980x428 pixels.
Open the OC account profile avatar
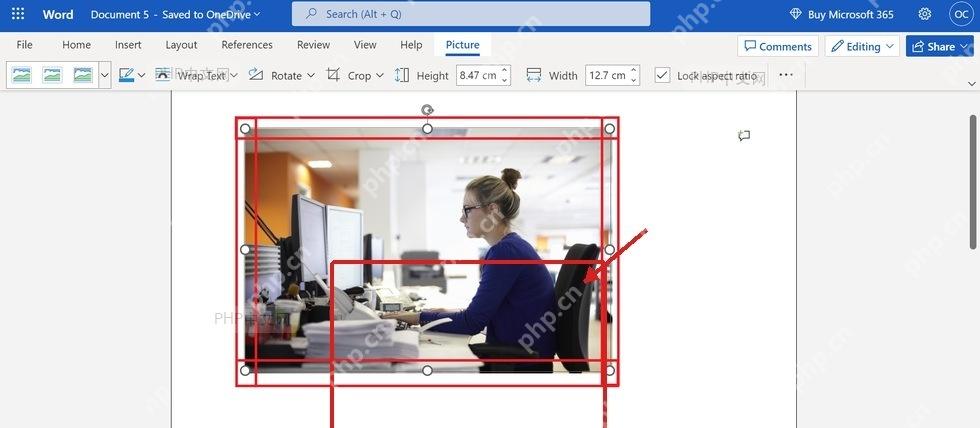[961, 14]
